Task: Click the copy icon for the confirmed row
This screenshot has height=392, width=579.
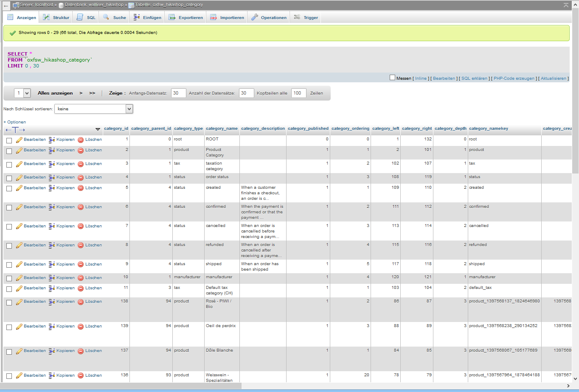Action: (x=52, y=207)
